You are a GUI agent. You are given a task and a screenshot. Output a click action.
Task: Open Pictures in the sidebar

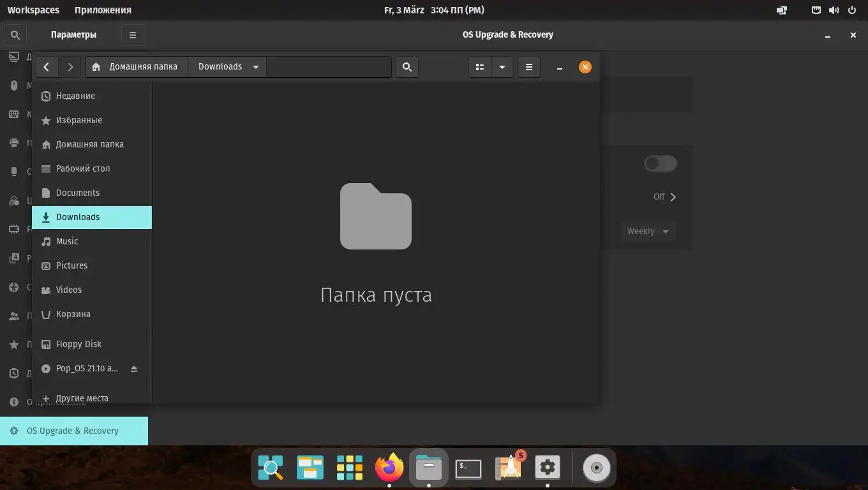pos(92,265)
